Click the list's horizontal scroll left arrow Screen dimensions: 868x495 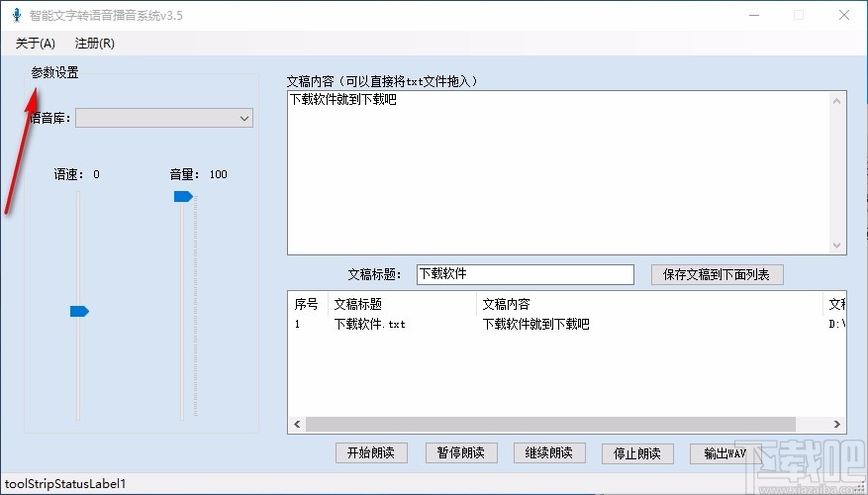(x=297, y=424)
